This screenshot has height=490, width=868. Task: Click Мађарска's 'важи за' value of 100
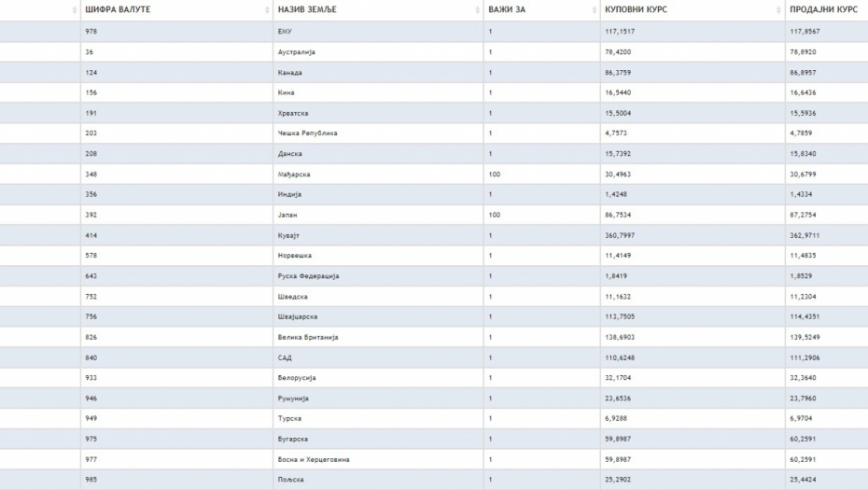(494, 175)
